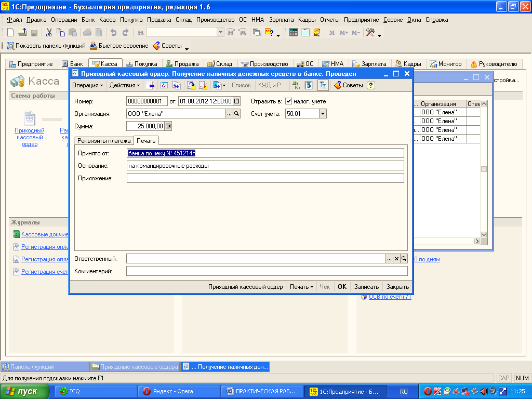Click the post document icon
The height and width of the screenshot is (399, 532).
click(x=191, y=85)
